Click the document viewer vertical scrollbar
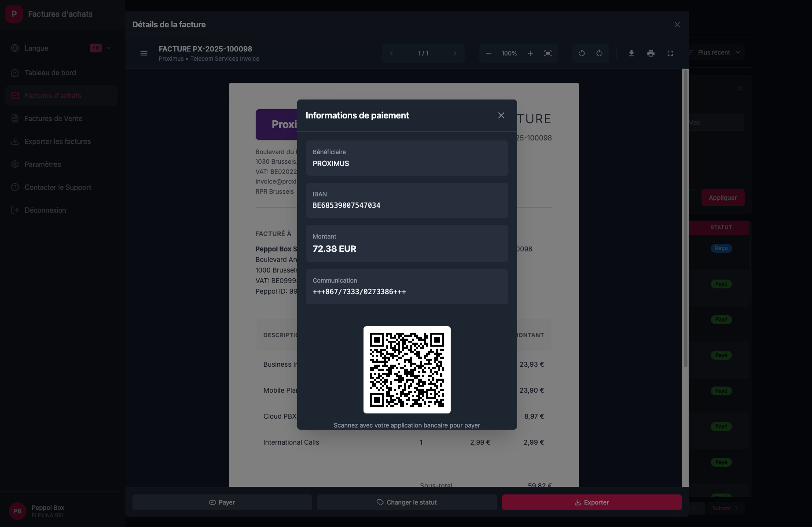 click(x=685, y=218)
